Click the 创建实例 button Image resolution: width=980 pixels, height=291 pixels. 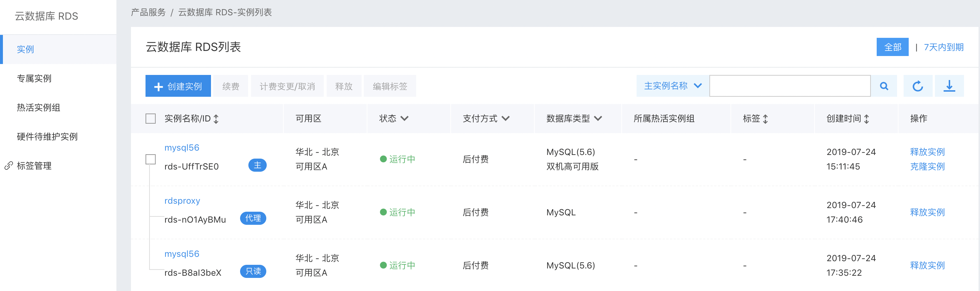click(x=178, y=86)
